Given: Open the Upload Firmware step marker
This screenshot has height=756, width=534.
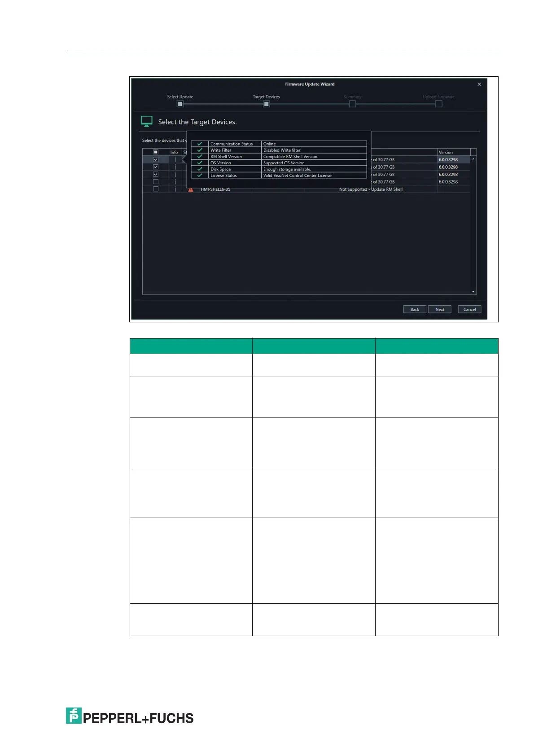Looking at the screenshot, I should [x=439, y=104].
